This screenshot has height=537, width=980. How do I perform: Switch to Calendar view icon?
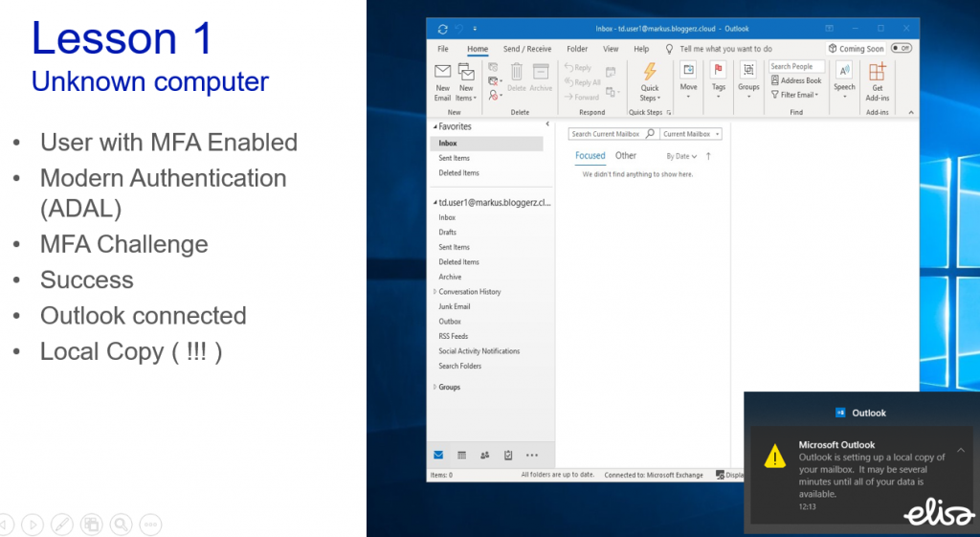tap(461, 455)
